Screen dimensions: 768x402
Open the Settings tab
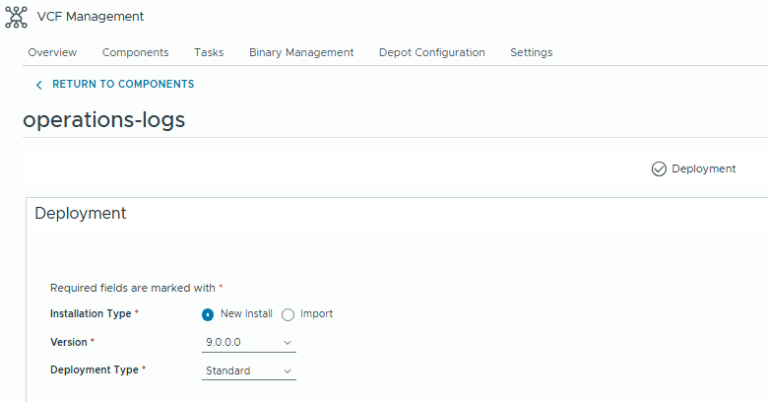pos(531,52)
